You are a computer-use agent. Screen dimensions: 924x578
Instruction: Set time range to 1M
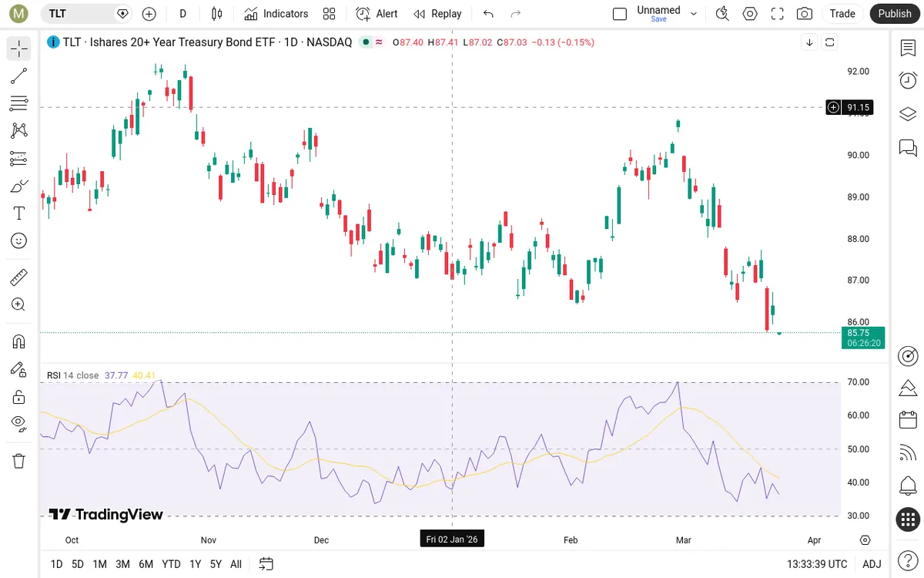point(99,564)
